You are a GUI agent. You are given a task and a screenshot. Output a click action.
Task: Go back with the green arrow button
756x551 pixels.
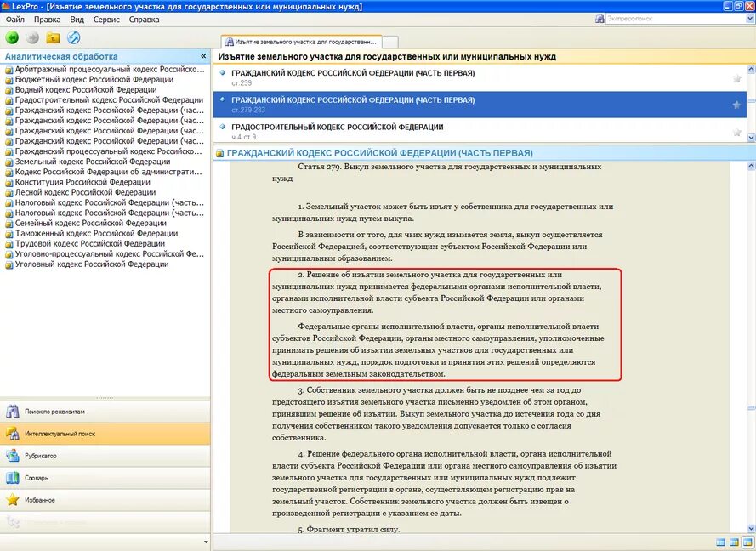[x=12, y=37]
